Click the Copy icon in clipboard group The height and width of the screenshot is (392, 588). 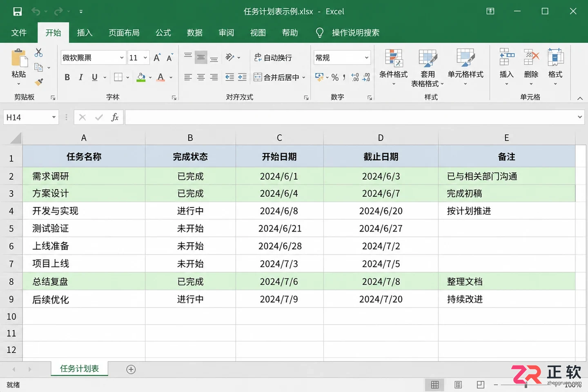[38, 67]
